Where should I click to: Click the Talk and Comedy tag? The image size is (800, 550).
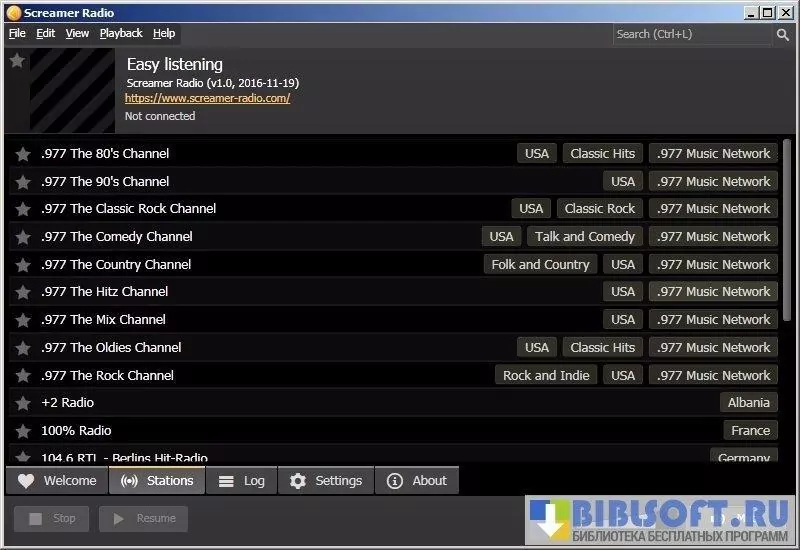click(x=584, y=237)
